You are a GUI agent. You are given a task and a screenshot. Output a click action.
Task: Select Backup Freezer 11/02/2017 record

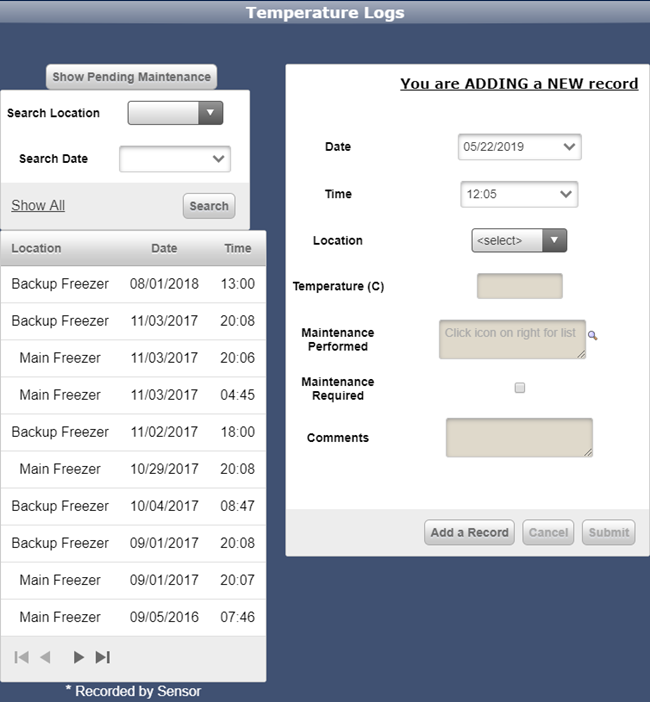tap(133, 432)
